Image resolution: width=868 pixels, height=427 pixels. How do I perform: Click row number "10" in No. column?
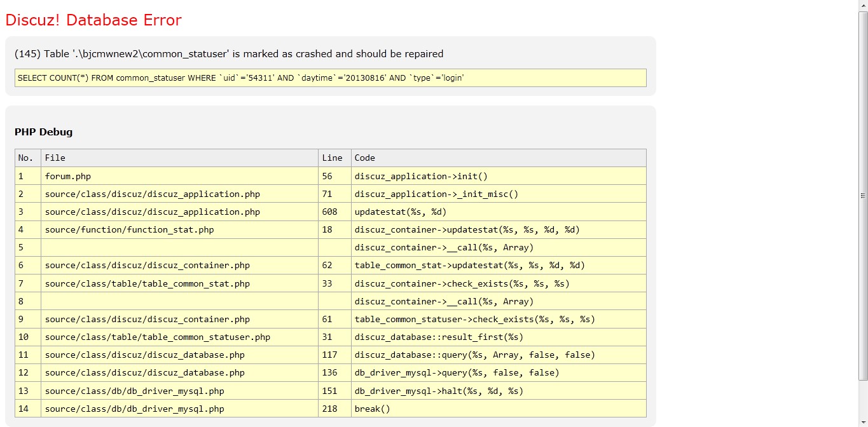28,337
